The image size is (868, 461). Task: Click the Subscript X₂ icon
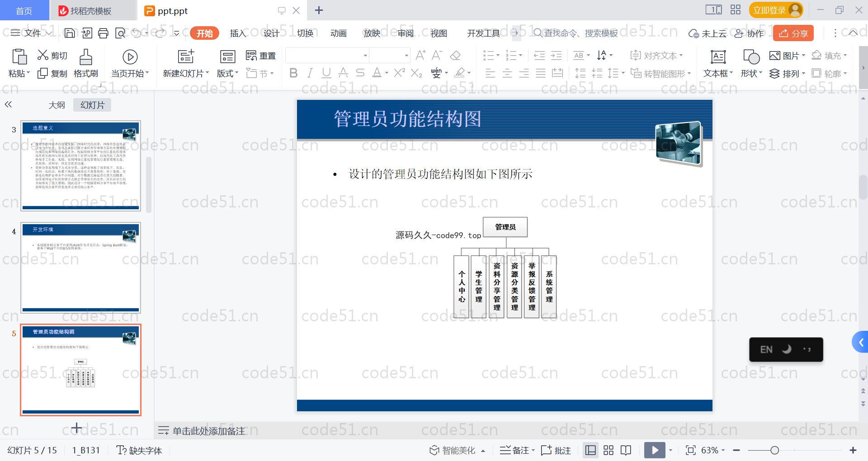[416, 73]
